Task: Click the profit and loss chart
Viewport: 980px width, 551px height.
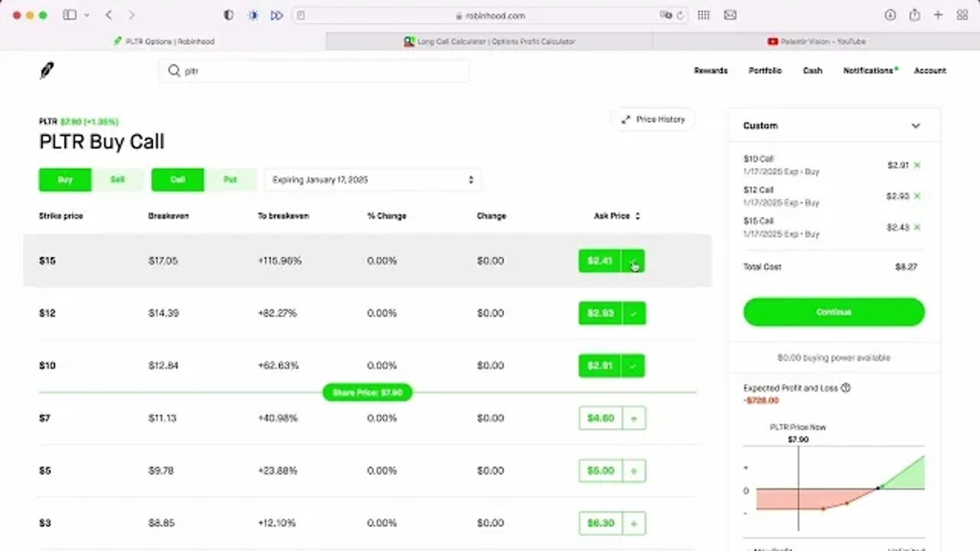Action: tap(834, 490)
